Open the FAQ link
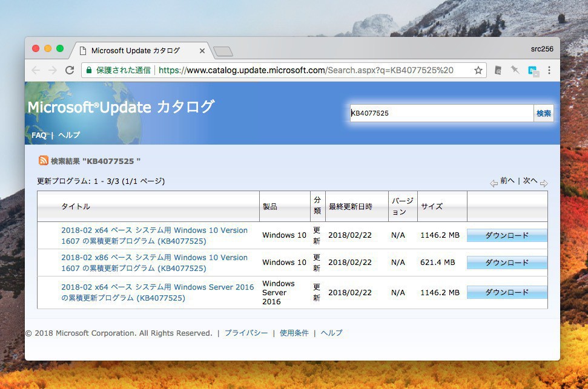 click(x=39, y=136)
